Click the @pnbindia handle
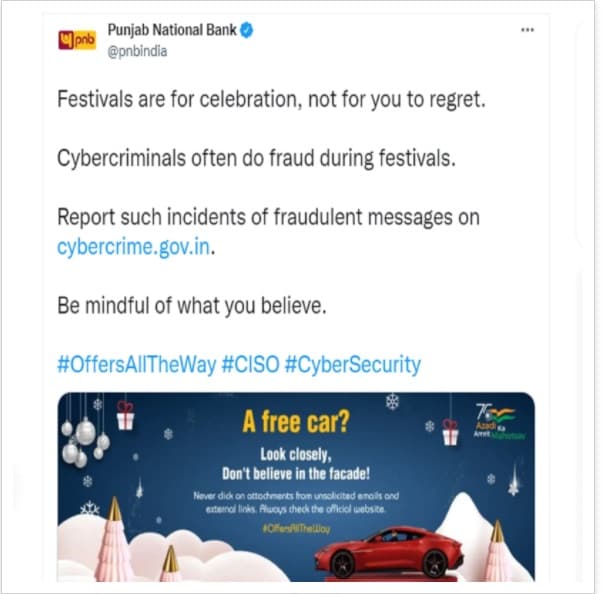Viewport: 615px width, 594px height. click(137, 51)
